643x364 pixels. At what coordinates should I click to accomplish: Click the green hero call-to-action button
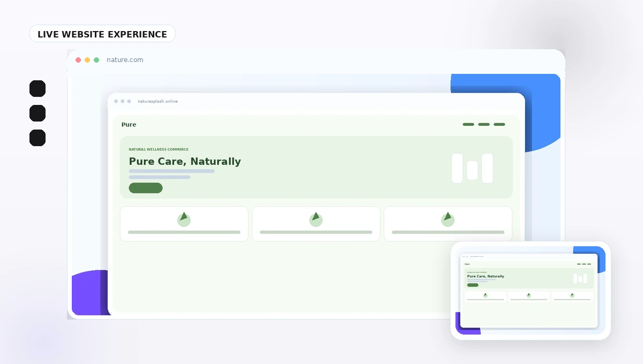[146, 188]
